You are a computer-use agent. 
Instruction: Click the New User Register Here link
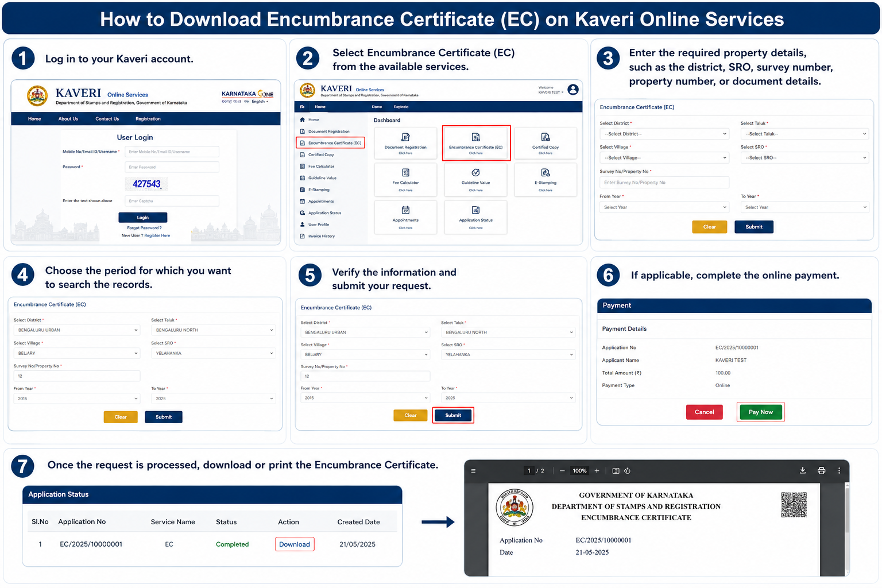[x=146, y=235]
